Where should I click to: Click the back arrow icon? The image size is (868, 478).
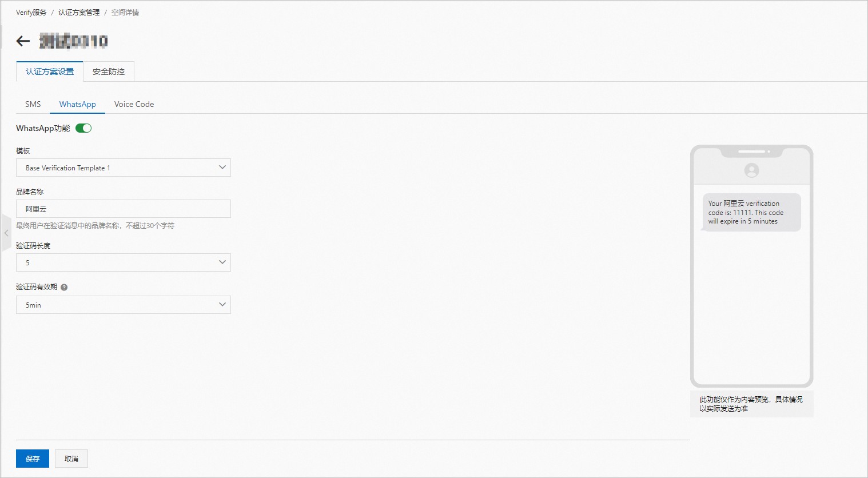click(23, 41)
